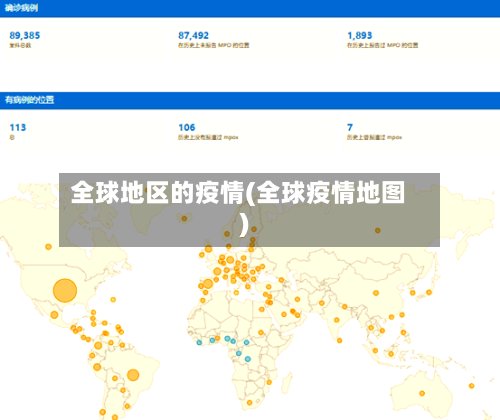Select the large orange bubble over Spain

point(208,284)
